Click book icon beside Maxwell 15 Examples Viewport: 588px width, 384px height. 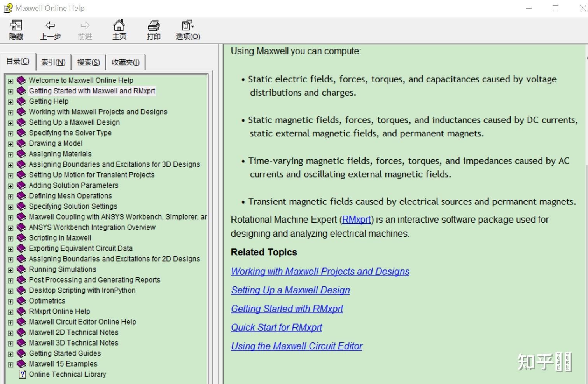[21, 364]
